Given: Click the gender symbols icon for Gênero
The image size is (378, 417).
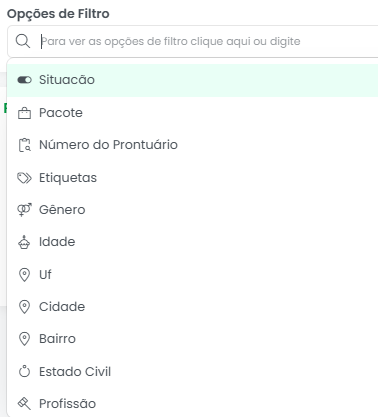Looking at the screenshot, I should [24, 210].
